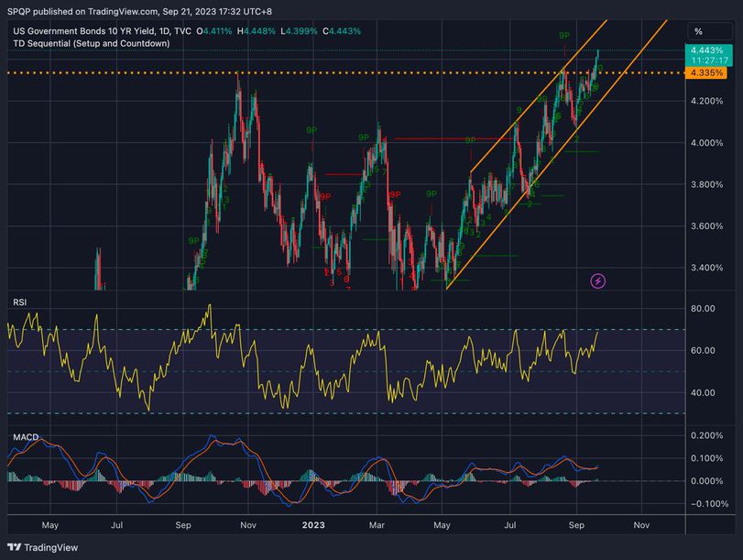Click the Sep label near chart's right end

click(x=576, y=525)
